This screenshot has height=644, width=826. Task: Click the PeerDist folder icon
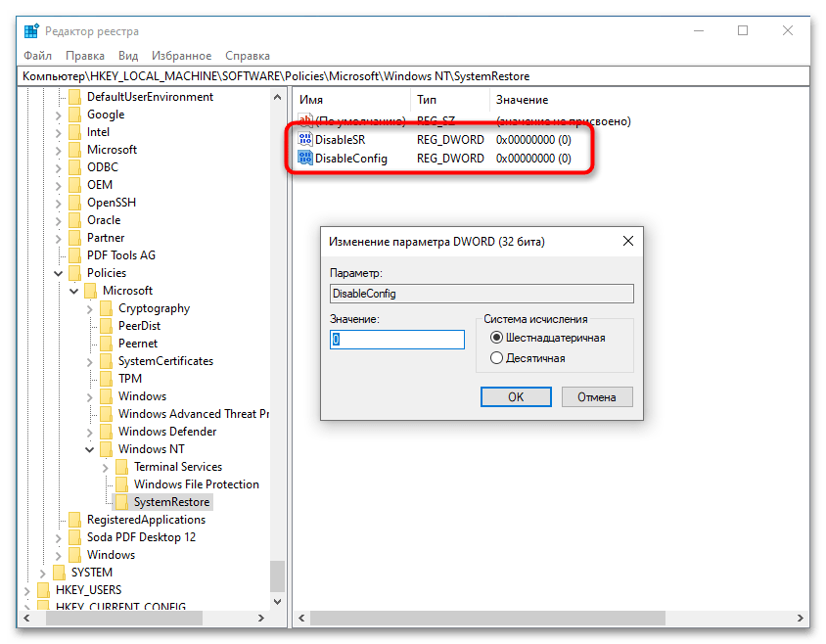[107, 326]
